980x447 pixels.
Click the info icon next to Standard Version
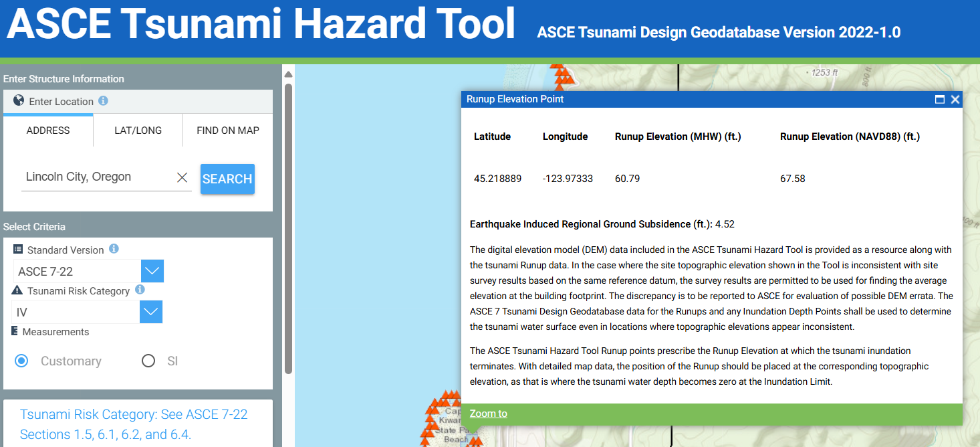[114, 249]
